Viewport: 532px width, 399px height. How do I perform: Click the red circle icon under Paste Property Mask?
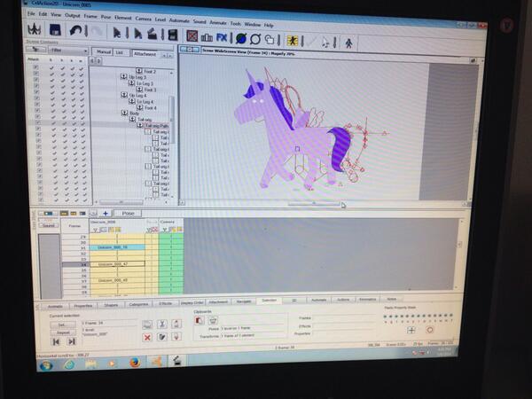(x=429, y=330)
